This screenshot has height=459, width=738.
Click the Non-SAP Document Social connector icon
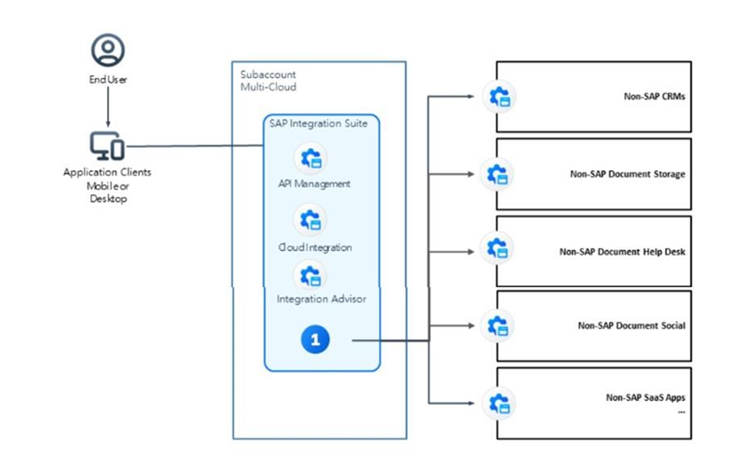tap(497, 325)
